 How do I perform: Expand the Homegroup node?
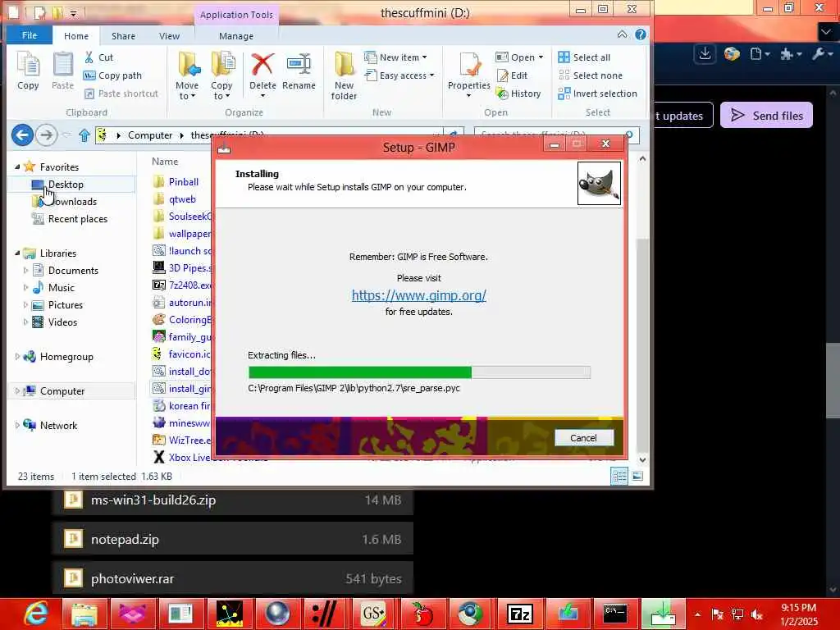click(17, 356)
